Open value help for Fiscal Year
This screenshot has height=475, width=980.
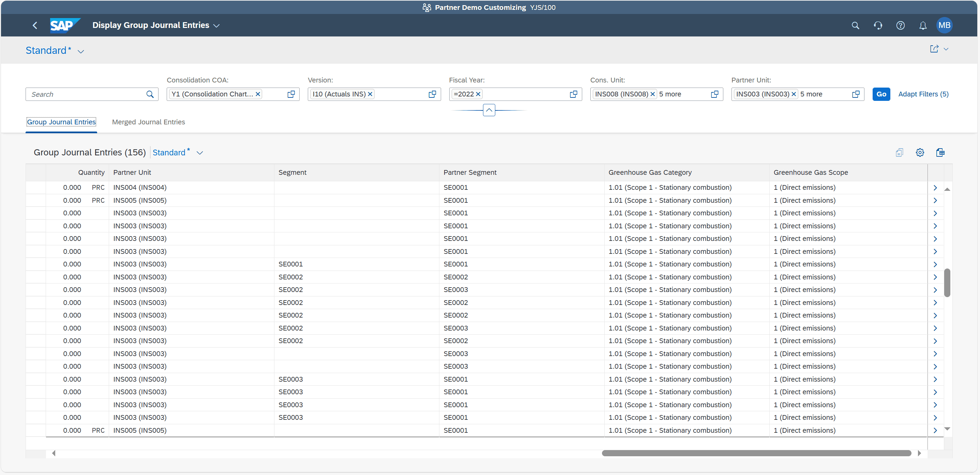click(x=573, y=94)
